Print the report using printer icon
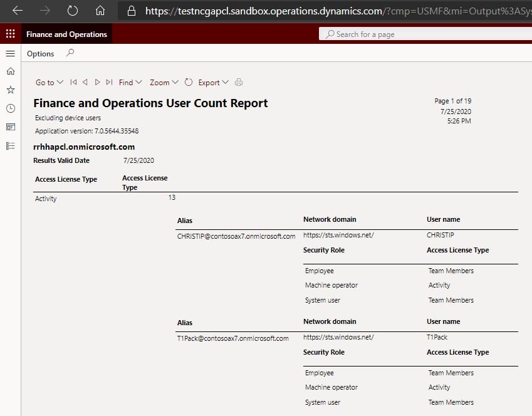532x416 pixels. click(239, 82)
